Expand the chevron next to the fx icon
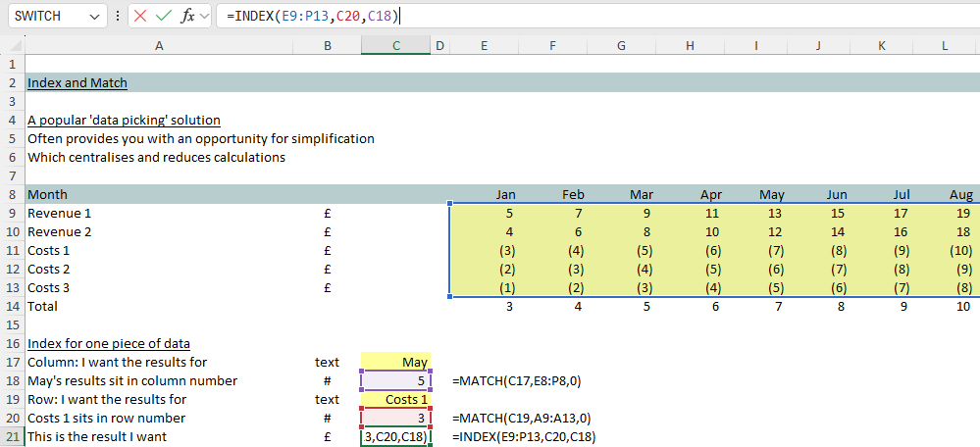Screen dimensions: 980x447 (205, 17)
